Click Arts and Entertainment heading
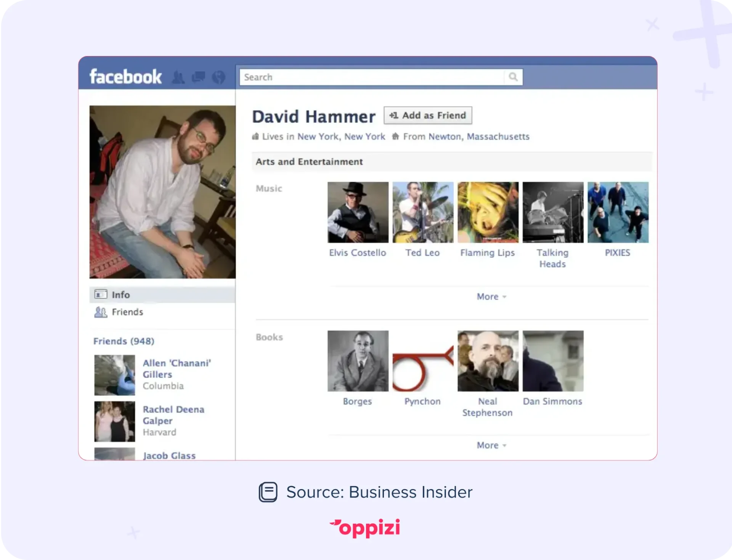This screenshot has height=560, width=732. 309,162
